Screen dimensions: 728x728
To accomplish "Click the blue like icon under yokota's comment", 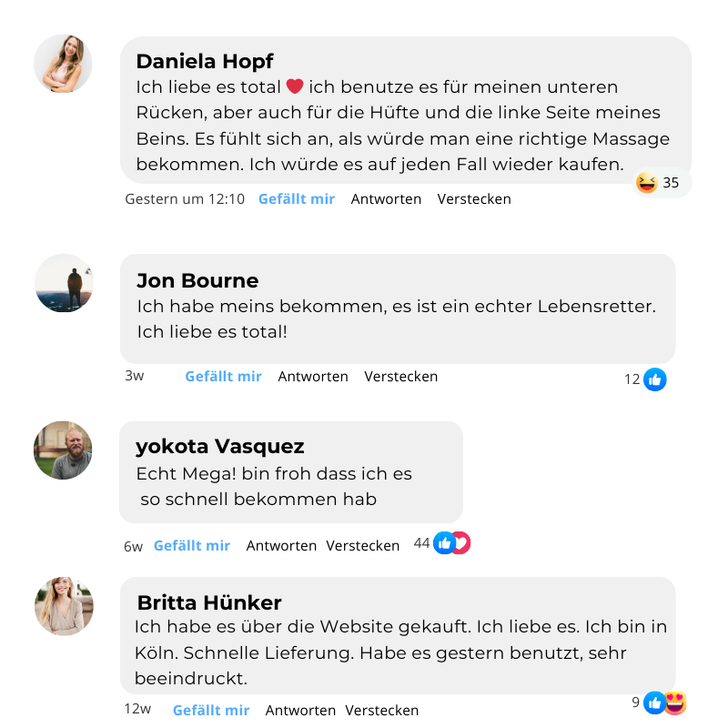I will (444, 543).
